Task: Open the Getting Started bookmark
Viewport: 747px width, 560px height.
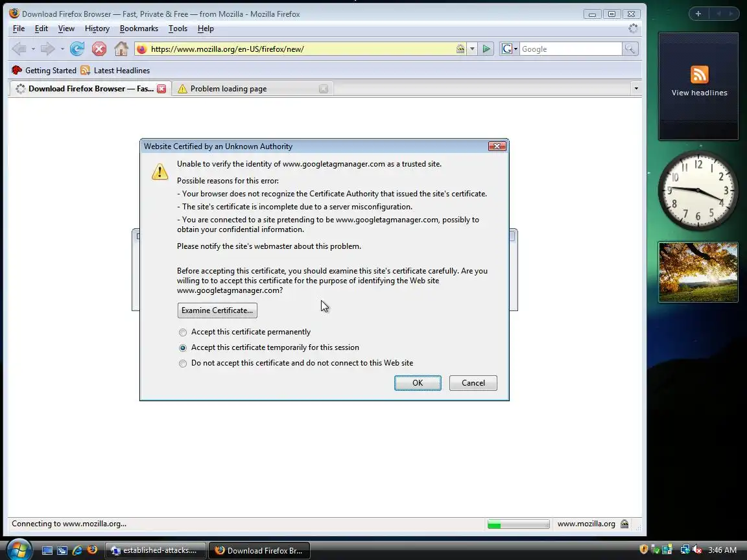Action: click(44, 70)
